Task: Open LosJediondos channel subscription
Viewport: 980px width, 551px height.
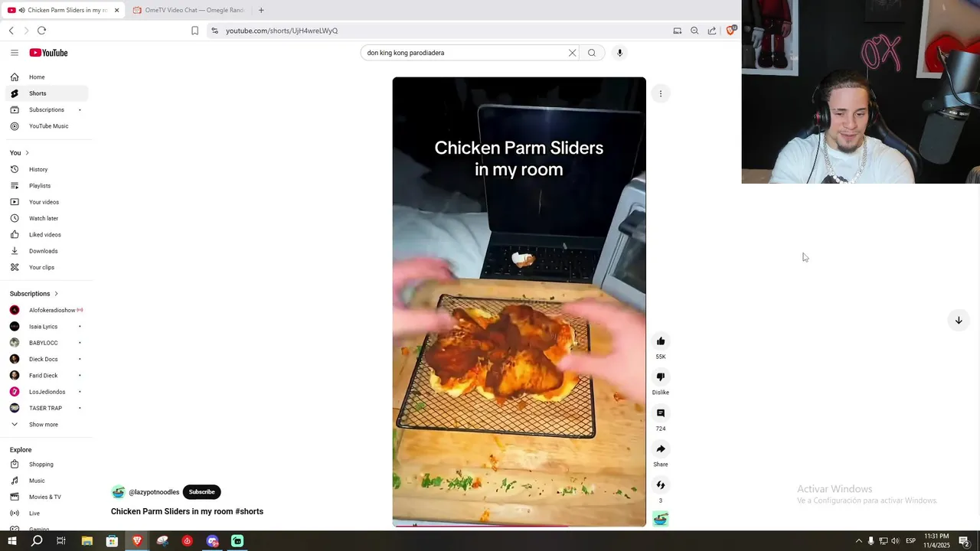Action: point(46,392)
